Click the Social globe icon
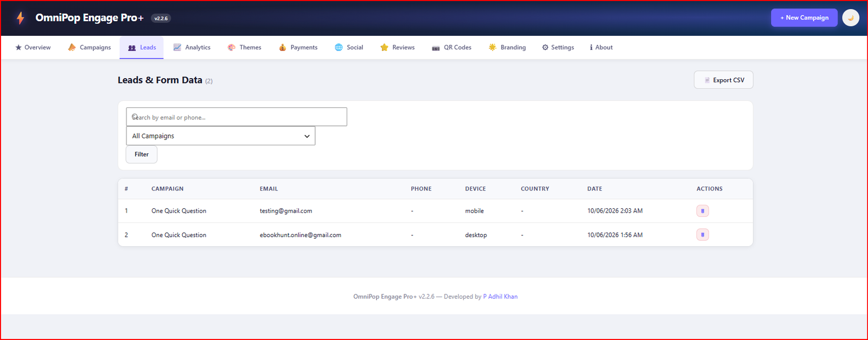 point(339,48)
